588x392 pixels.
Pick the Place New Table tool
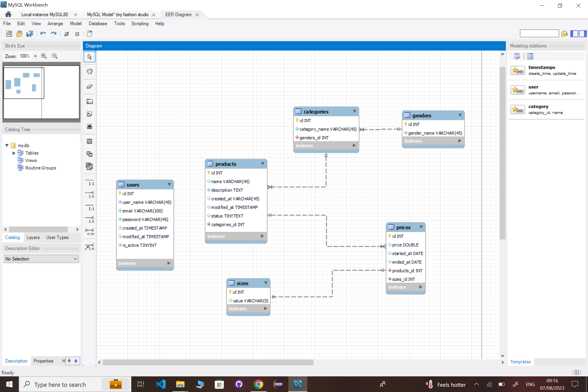point(89,141)
